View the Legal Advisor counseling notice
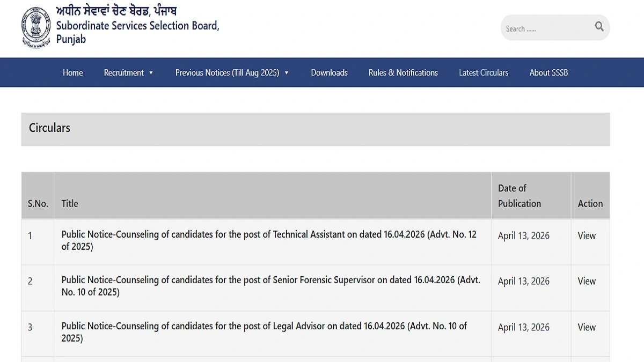The width and height of the screenshot is (644, 362). [586, 327]
